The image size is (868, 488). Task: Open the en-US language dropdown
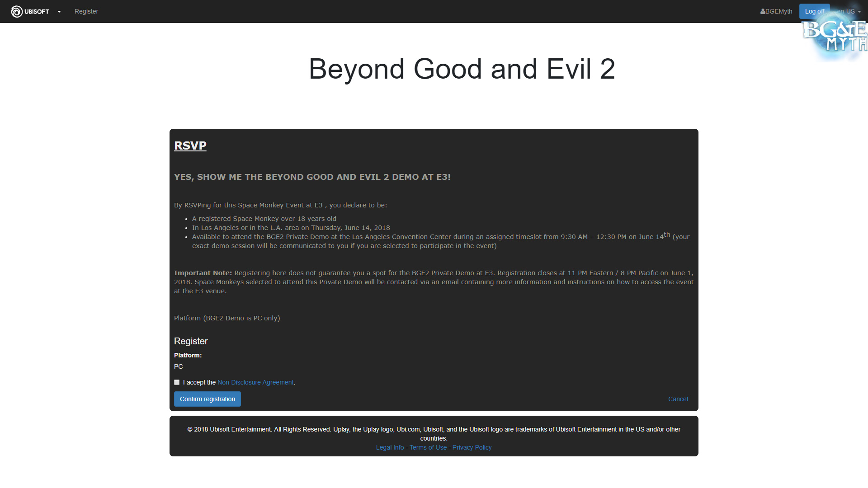pyautogui.click(x=849, y=11)
